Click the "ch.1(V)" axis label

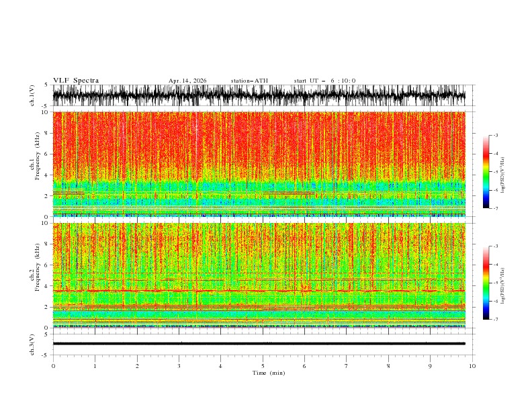(x=32, y=95)
